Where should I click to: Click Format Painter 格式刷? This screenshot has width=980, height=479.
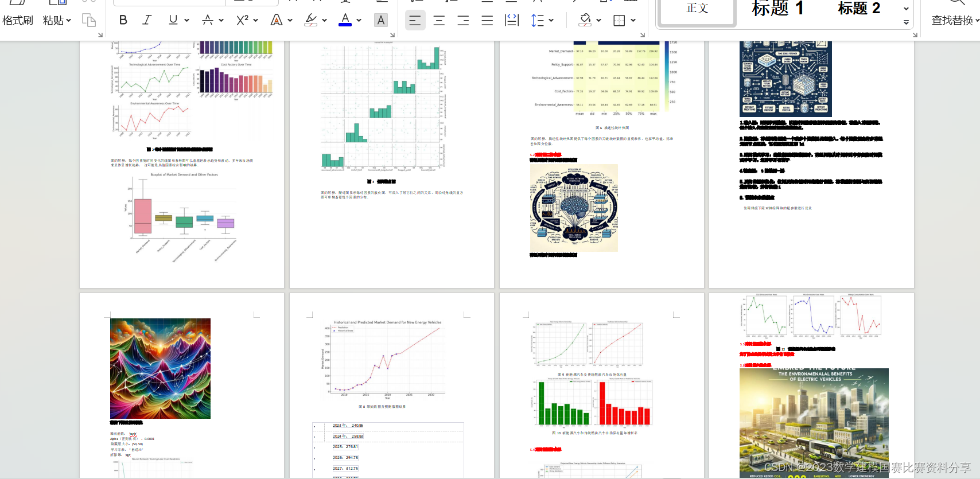point(18,20)
